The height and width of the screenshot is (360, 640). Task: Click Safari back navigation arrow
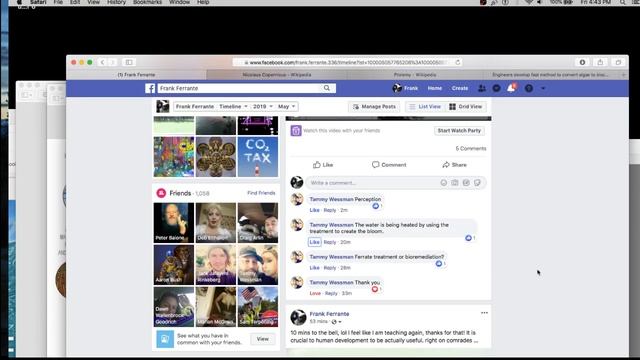(x=102, y=62)
